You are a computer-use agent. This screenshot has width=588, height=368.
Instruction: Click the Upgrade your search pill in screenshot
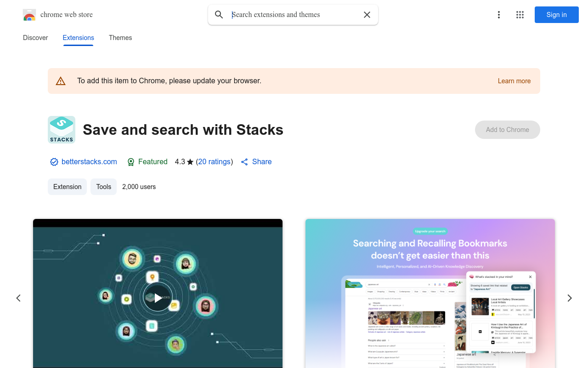[430, 231]
